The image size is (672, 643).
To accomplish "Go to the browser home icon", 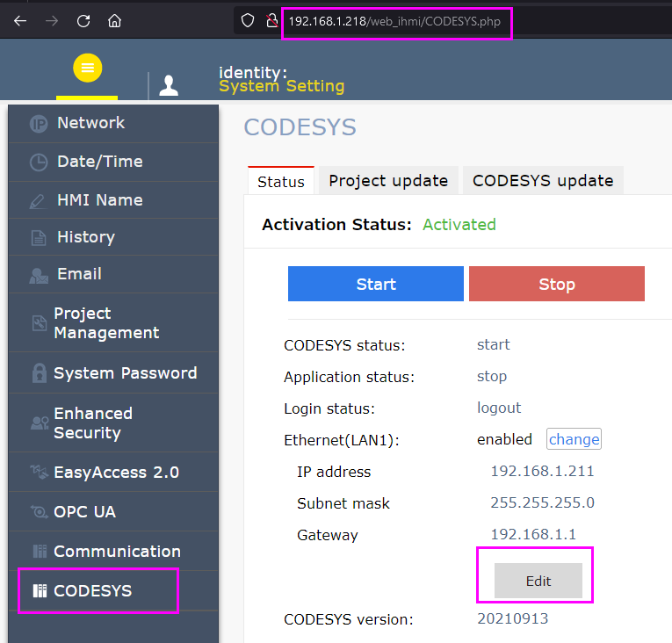I will point(114,20).
